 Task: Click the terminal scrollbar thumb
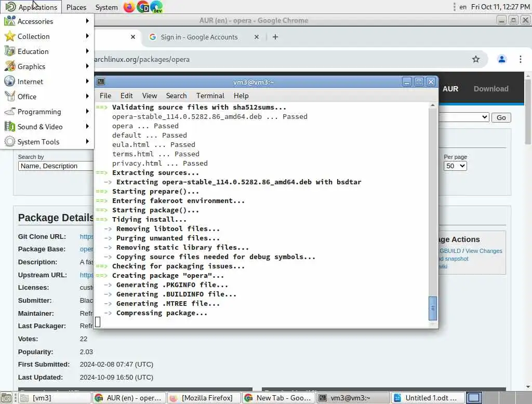433,308
